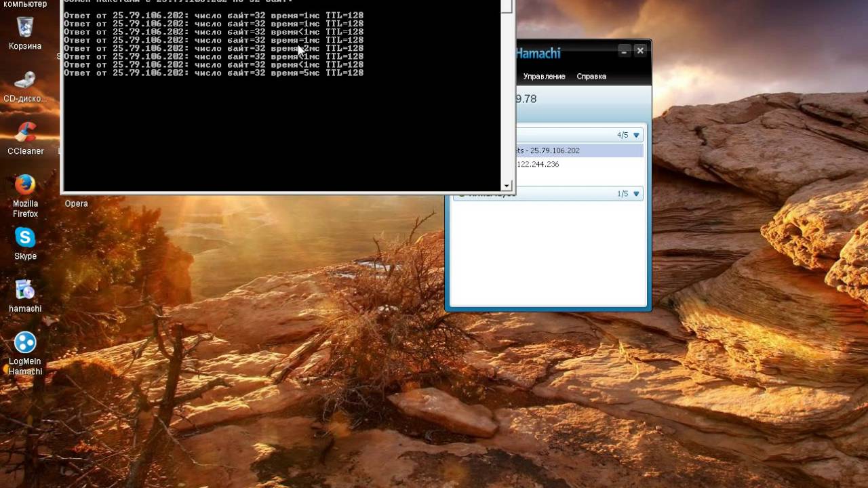Open Справка menu in Hamachi
Image resolution: width=868 pixels, height=488 pixels.
(591, 77)
